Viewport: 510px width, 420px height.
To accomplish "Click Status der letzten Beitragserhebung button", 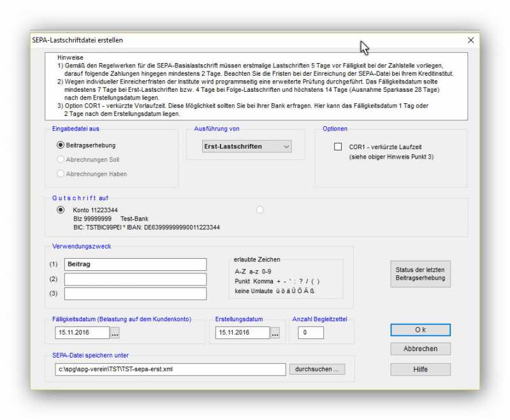I will click(x=420, y=274).
